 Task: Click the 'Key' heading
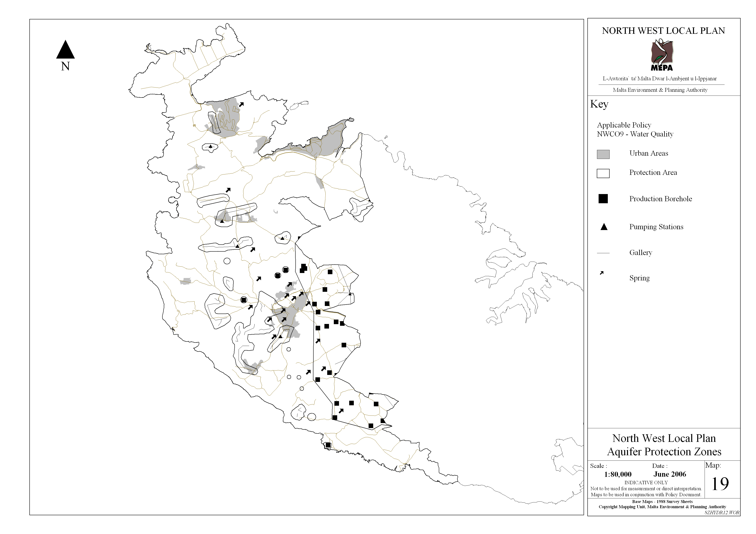[599, 104]
